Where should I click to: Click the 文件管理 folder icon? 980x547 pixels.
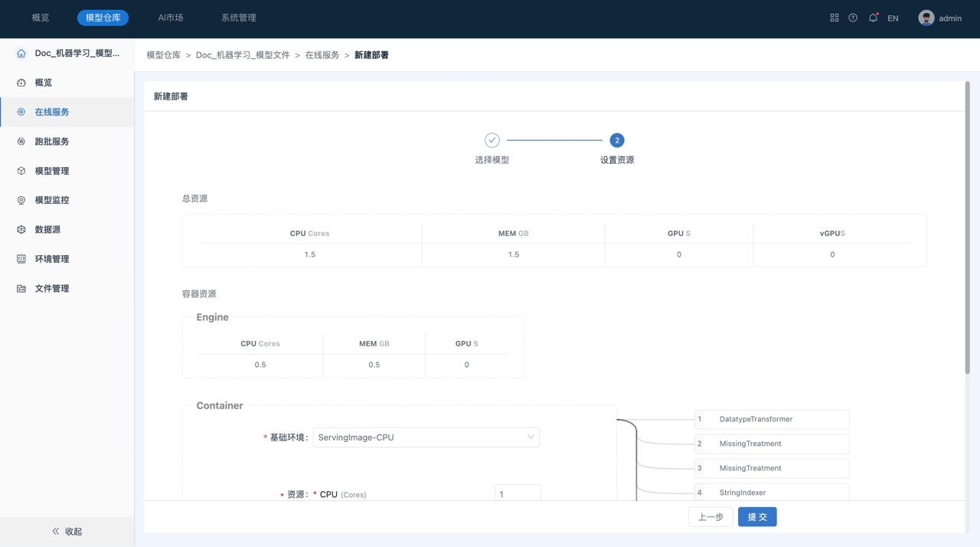click(x=21, y=289)
